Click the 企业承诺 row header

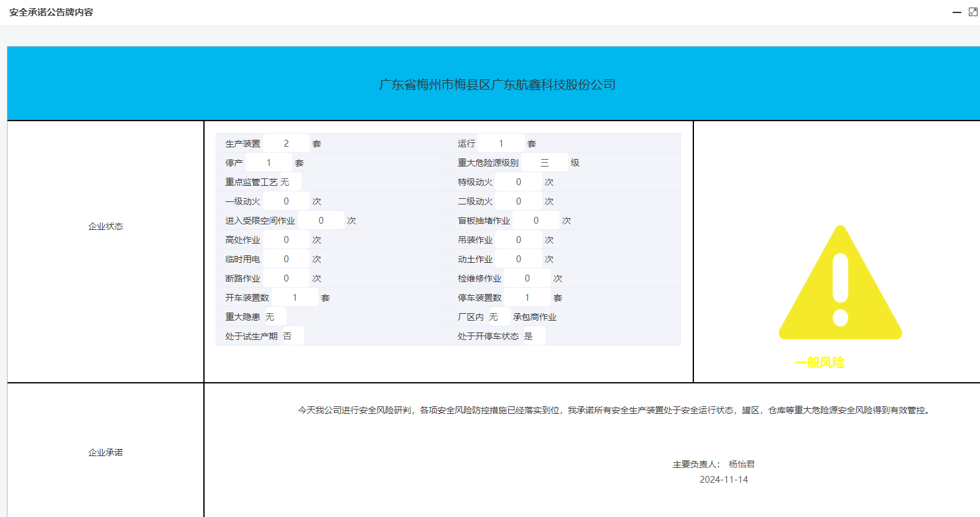pyautogui.click(x=106, y=452)
